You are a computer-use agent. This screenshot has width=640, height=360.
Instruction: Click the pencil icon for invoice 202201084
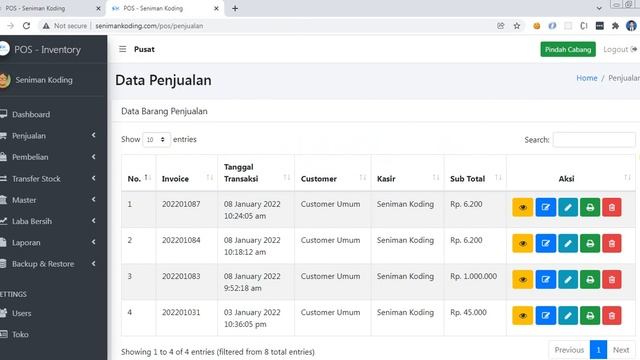[x=568, y=243]
